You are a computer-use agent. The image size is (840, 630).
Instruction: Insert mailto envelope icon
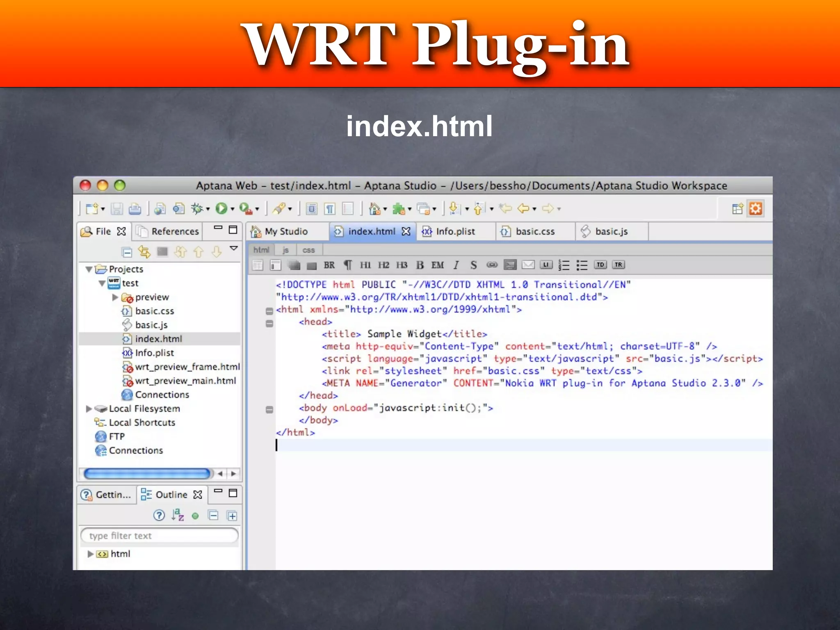pyautogui.click(x=528, y=265)
